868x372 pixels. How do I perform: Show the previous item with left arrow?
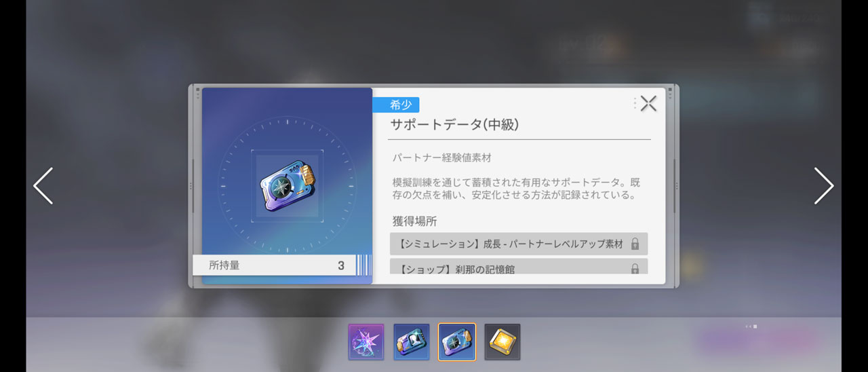43,186
